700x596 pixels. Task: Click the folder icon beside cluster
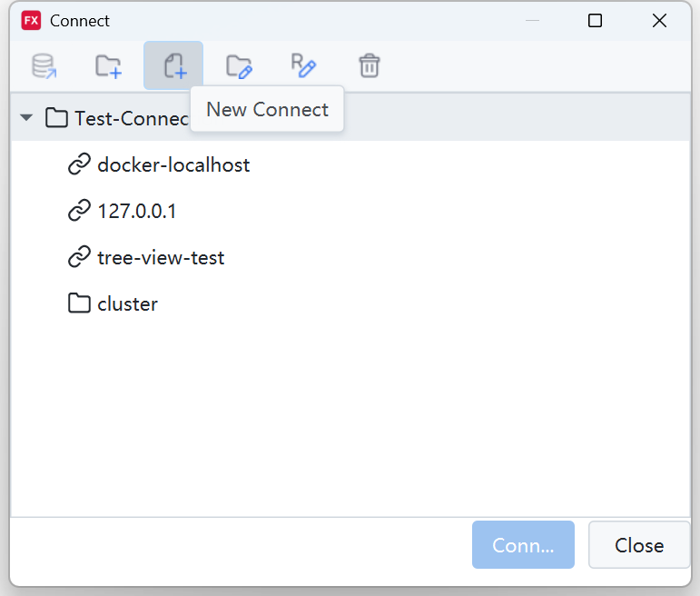pyautogui.click(x=79, y=303)
